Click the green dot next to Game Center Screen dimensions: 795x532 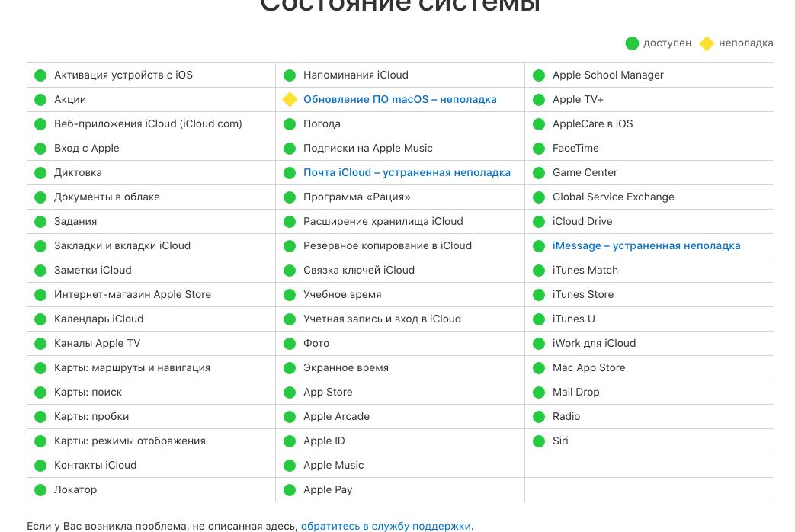pos(539,172)
